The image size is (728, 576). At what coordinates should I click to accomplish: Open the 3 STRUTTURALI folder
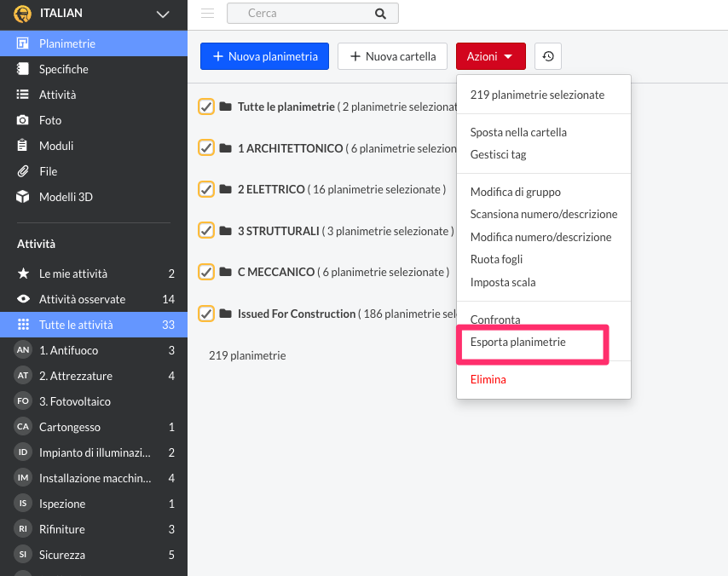(278, 231)
